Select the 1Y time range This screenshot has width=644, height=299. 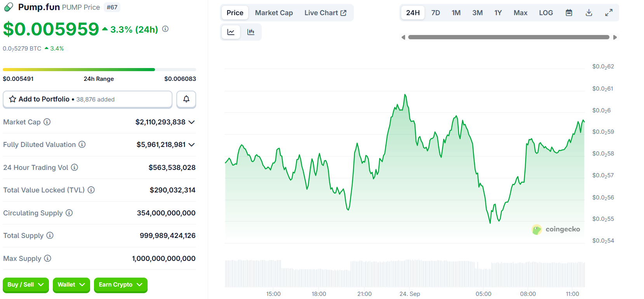[x=498, y=13]
